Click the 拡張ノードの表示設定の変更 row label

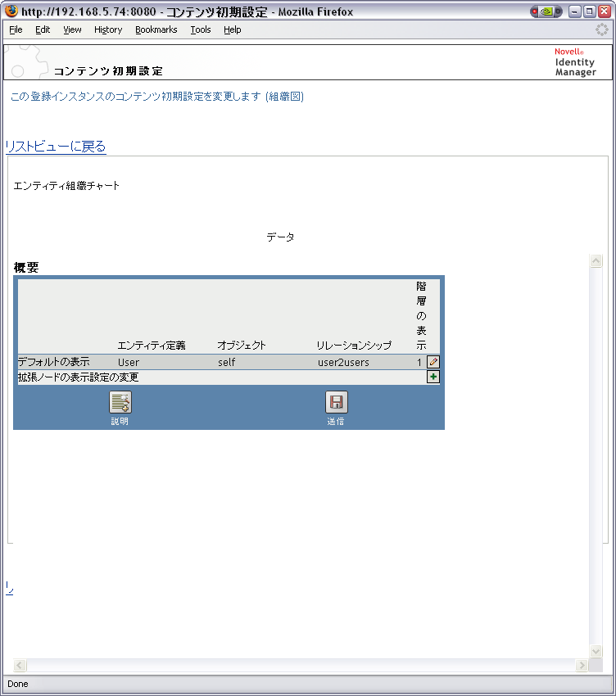click(78, 377)
